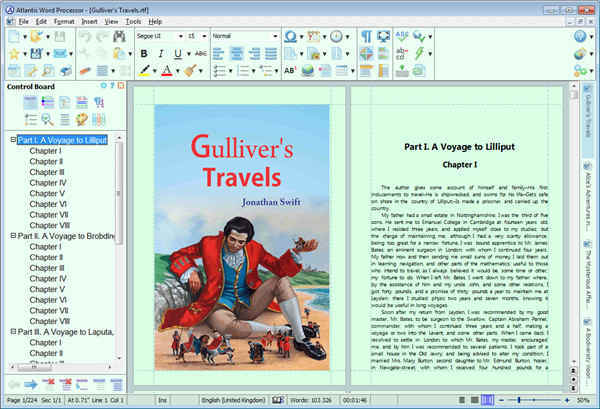Select Part I. A Voyage to Lilliput heading

62,140
